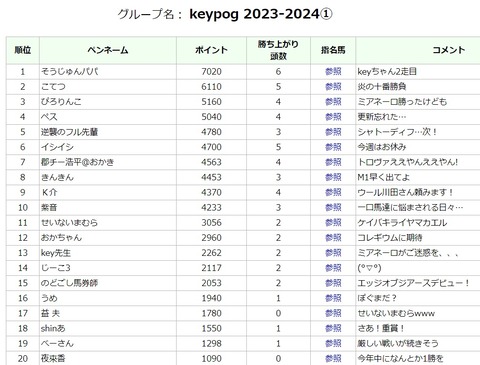The width and height of the screenshot is (480, 365).
Task: Open the 参照 link for のどごし馬券師
Action: point(333,283)
